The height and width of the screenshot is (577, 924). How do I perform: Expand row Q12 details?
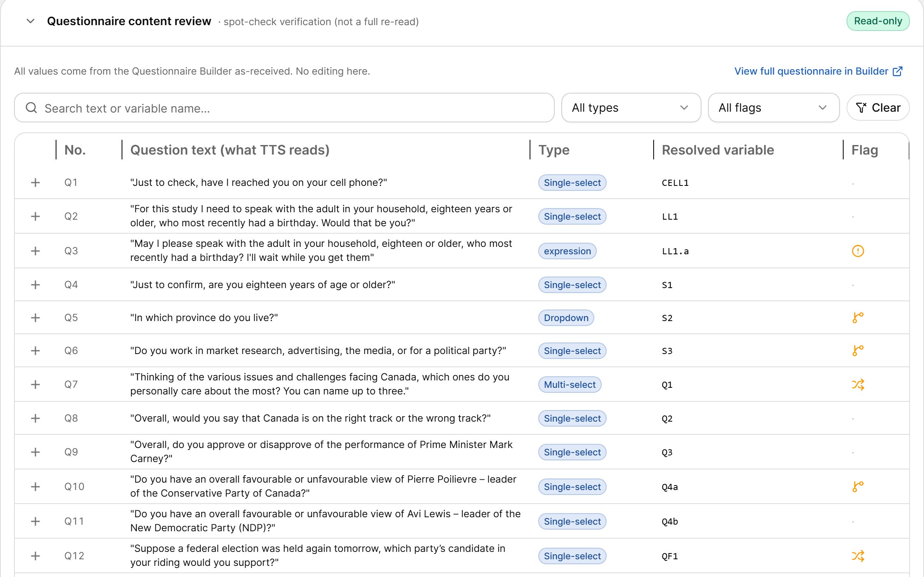[x=35, y=556]
